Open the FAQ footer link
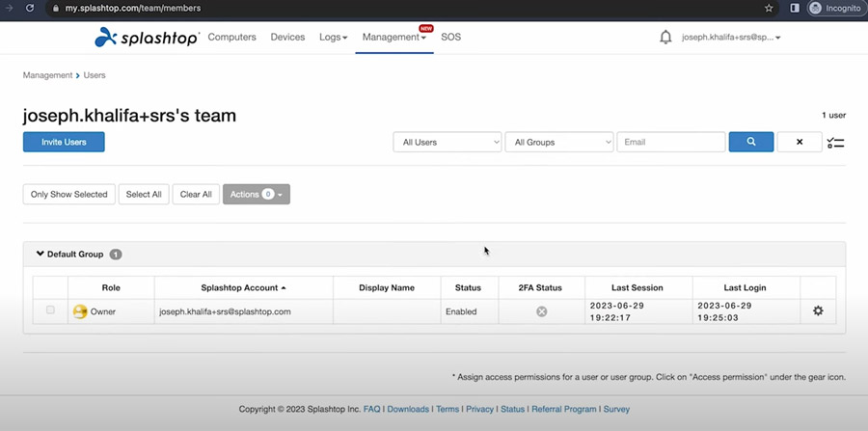 371,410
